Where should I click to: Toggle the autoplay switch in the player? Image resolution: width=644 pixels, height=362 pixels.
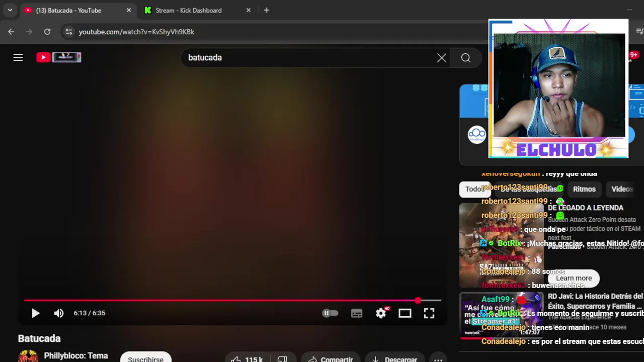pyautogui.click(x=330, y=313)
